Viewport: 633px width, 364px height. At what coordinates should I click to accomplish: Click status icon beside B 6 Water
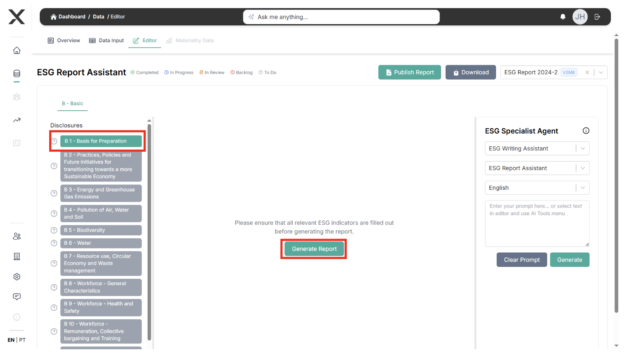54,243
